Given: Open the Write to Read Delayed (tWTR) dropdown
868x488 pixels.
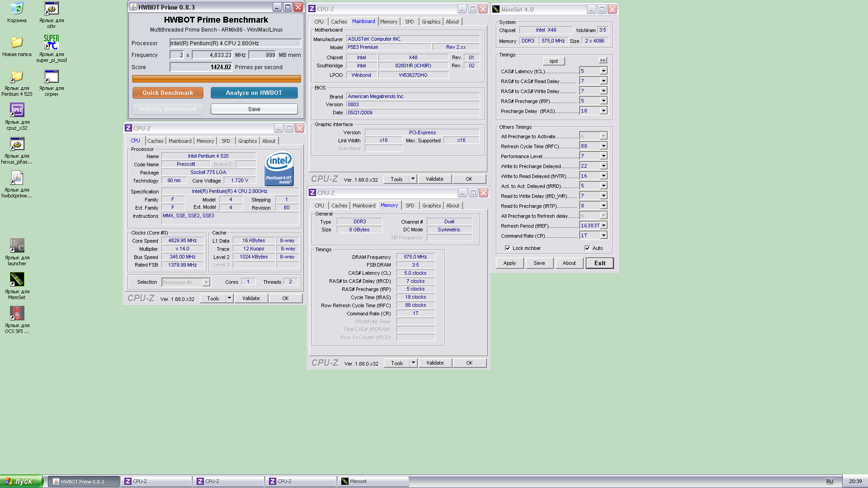Looking at the screenshot, I should 603,176.
